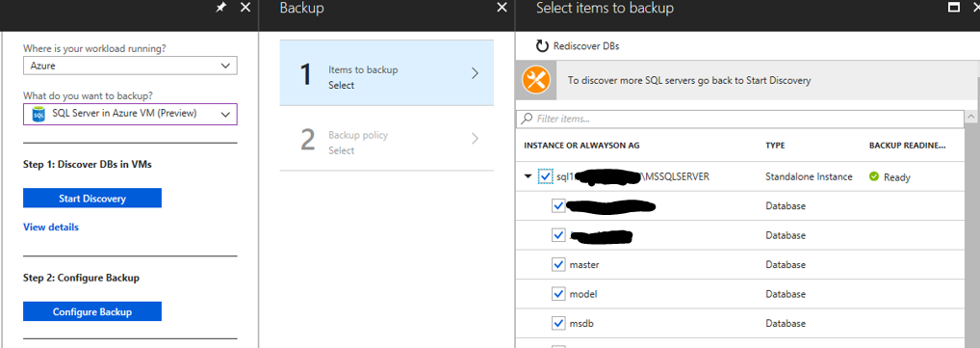Sort by Backup Readiness column header
Viewport: 980px width, 348px height.
[907, 146]
